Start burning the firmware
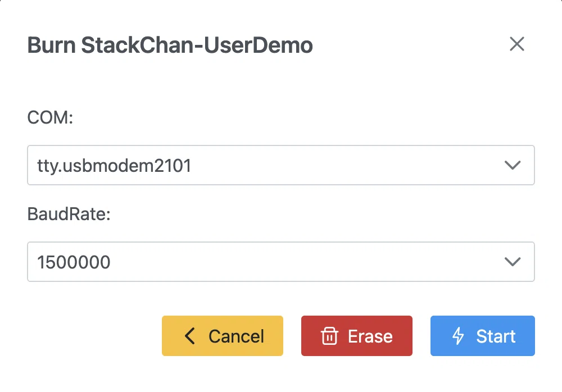The height and width of the screenshot is (392, 562). coord(482,336)
